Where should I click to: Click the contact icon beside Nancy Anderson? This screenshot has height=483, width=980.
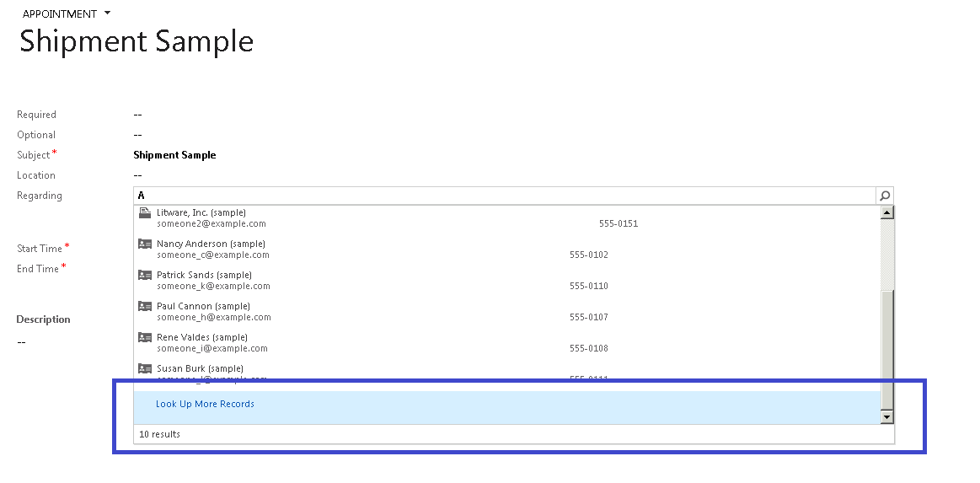coord(145,244)
